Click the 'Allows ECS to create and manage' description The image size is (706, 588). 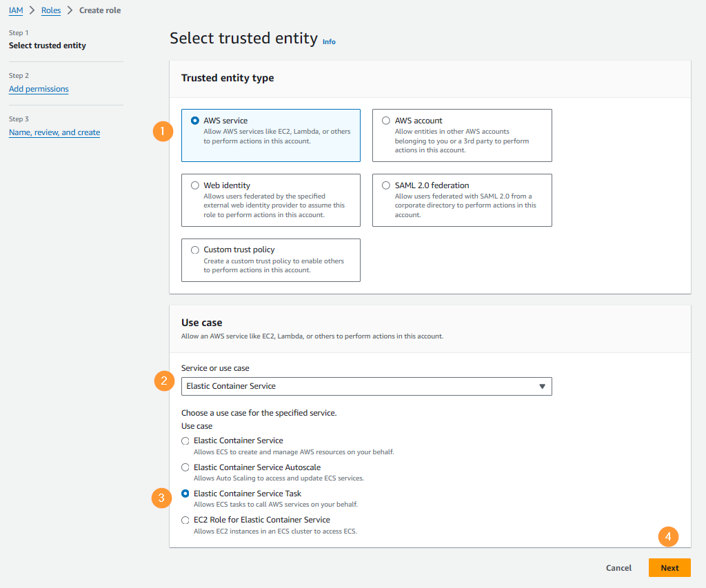click(294, 452)
